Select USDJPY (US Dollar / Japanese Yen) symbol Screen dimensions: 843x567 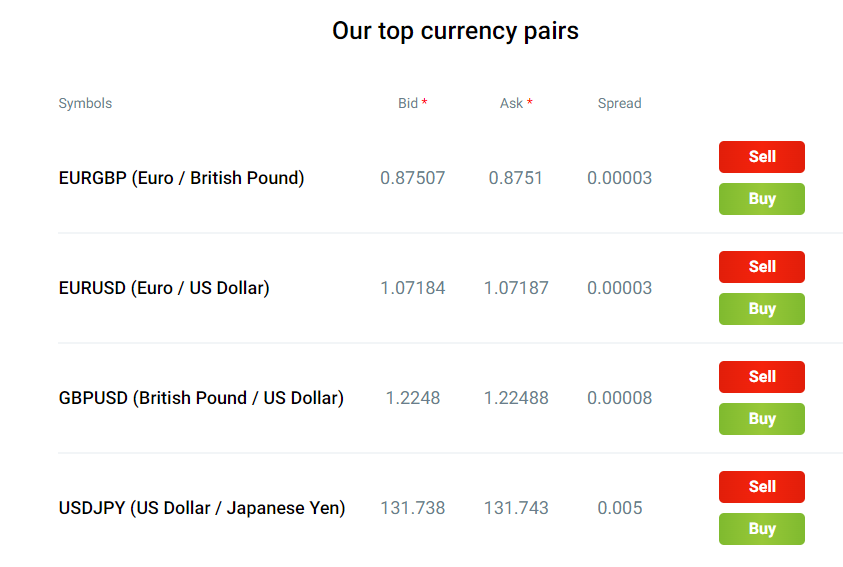click(202, 508)
